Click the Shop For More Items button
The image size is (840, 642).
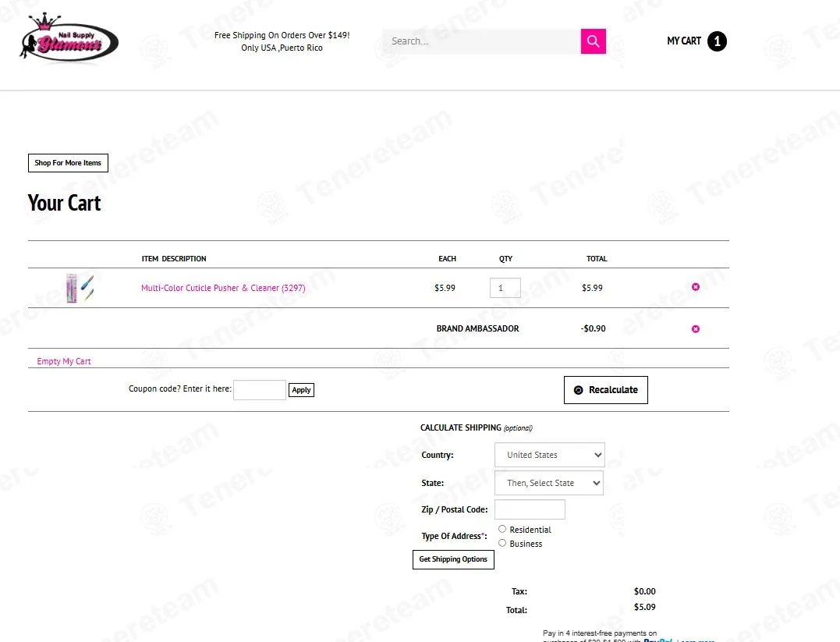[x=68, y=163]
